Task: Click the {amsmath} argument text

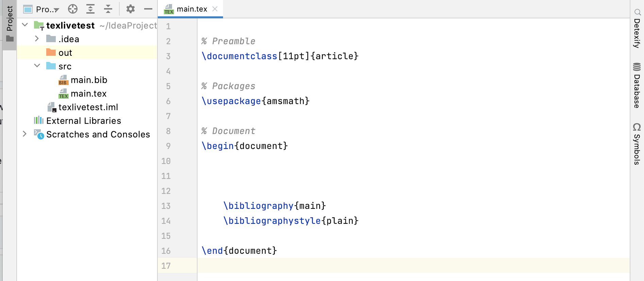Action: click(286, 101)
